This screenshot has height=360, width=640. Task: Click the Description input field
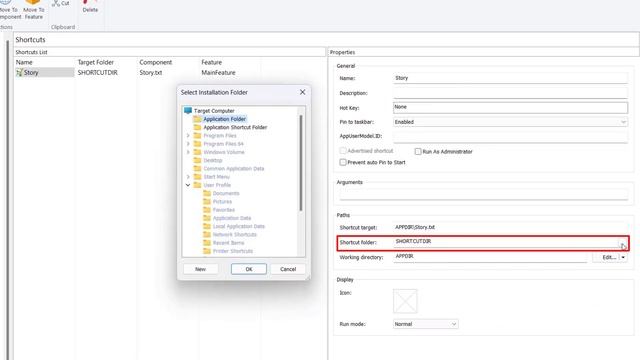coord(510,93)
